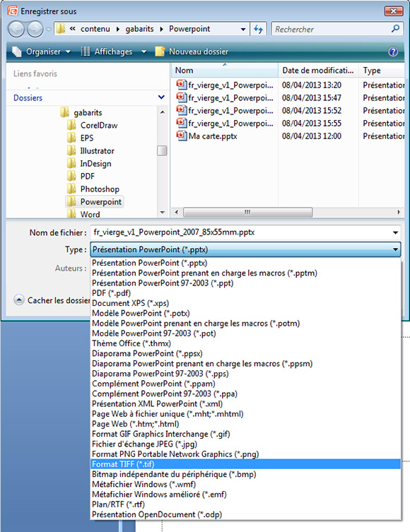Viewport: 410px width, 532px height.
Task: Choose Diaporama PowerPoint (*.ppsx)
Action: 245,353
